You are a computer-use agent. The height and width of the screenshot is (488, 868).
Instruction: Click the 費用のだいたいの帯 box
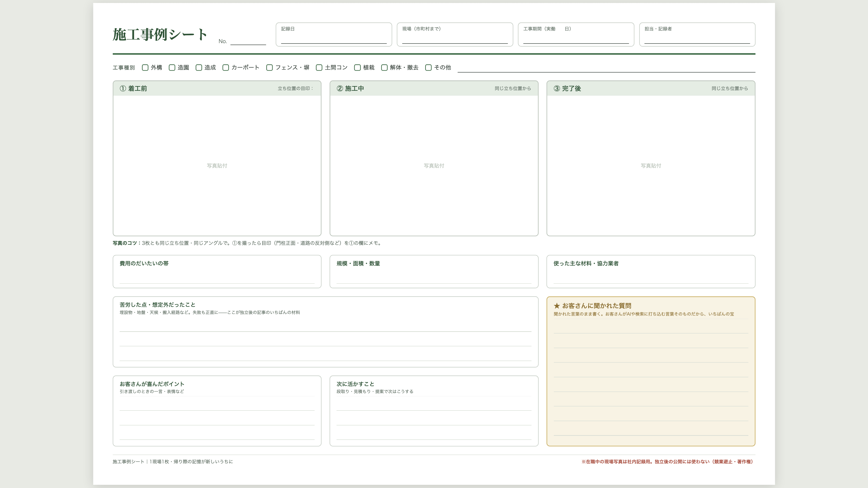tap(217, 272)
